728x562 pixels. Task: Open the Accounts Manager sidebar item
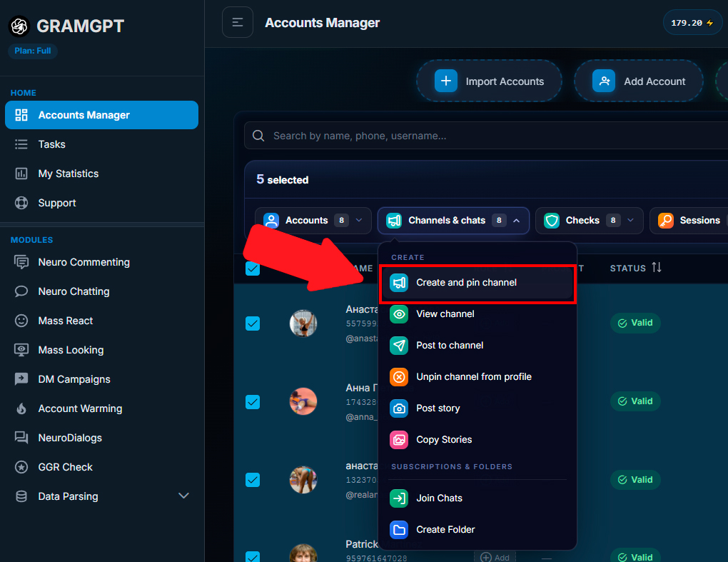coord(101,115)
